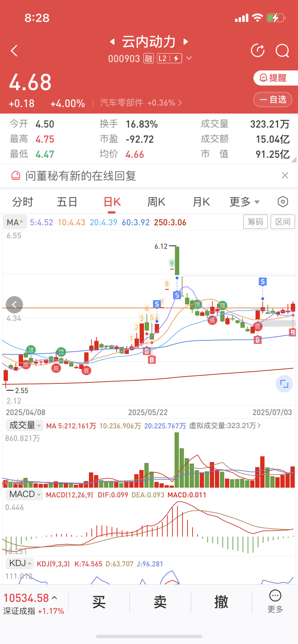This screenshot has height=644, width=298.
Task: Tap the 区间 button
Action: 283,222
